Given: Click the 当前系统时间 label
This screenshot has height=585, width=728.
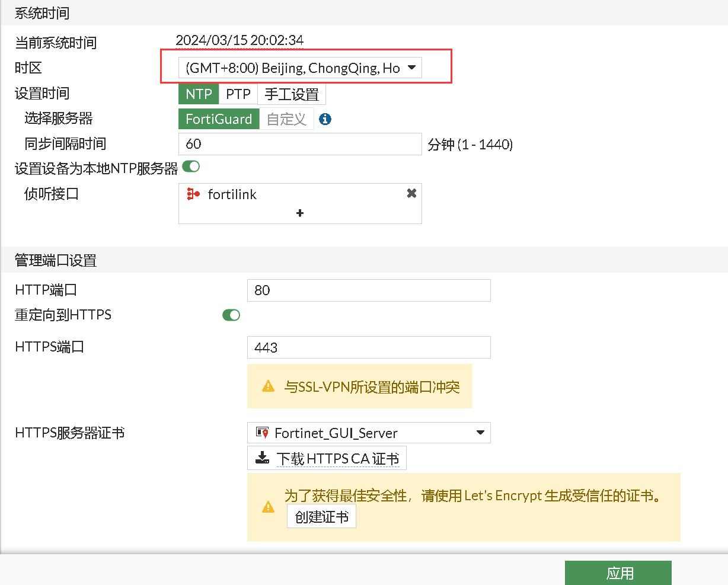Looking at the screenshot, I should click(56, 43).
